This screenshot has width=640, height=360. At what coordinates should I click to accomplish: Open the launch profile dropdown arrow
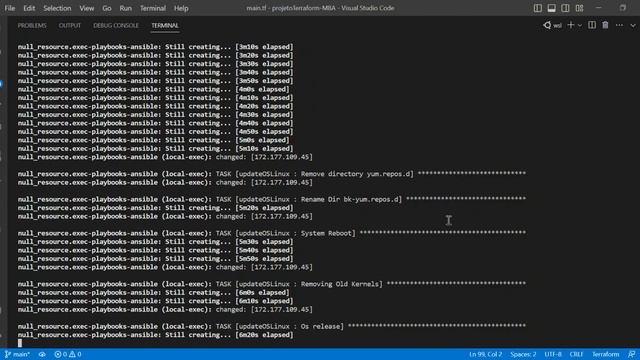(580, 25)
